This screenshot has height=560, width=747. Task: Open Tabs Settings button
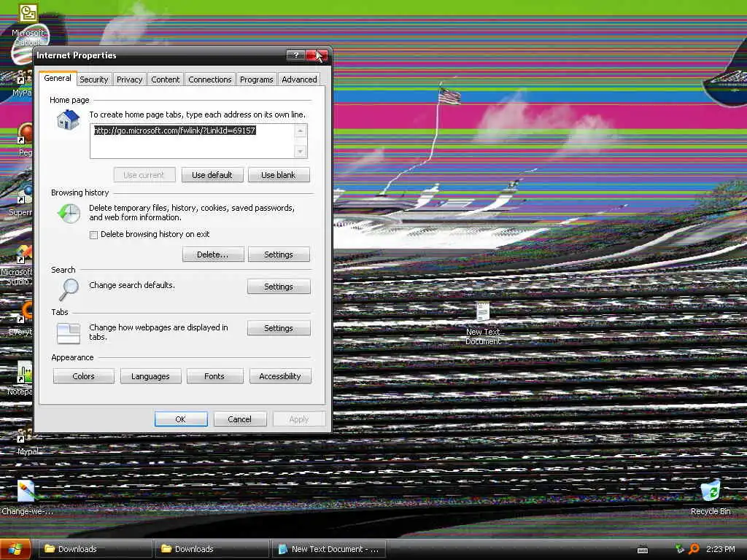click(279, 328)
